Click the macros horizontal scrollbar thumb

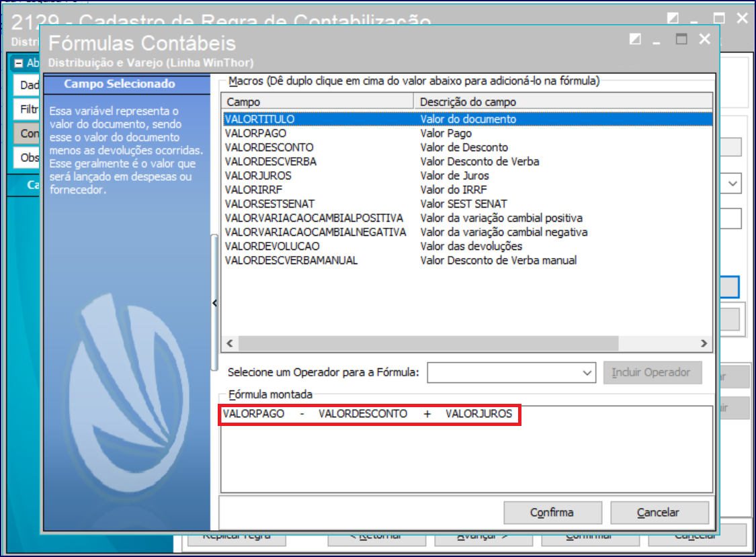coord(428,343)
